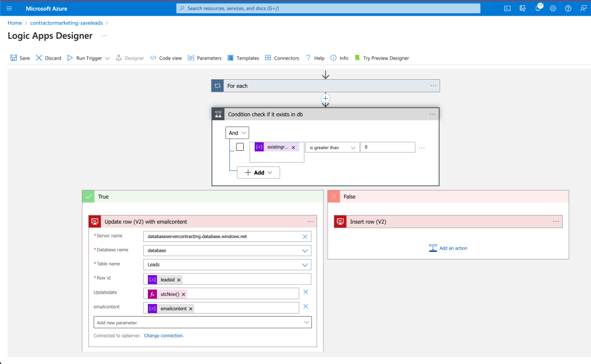
Task: Click the condition value field containing 0
Action: pos(388,147)
